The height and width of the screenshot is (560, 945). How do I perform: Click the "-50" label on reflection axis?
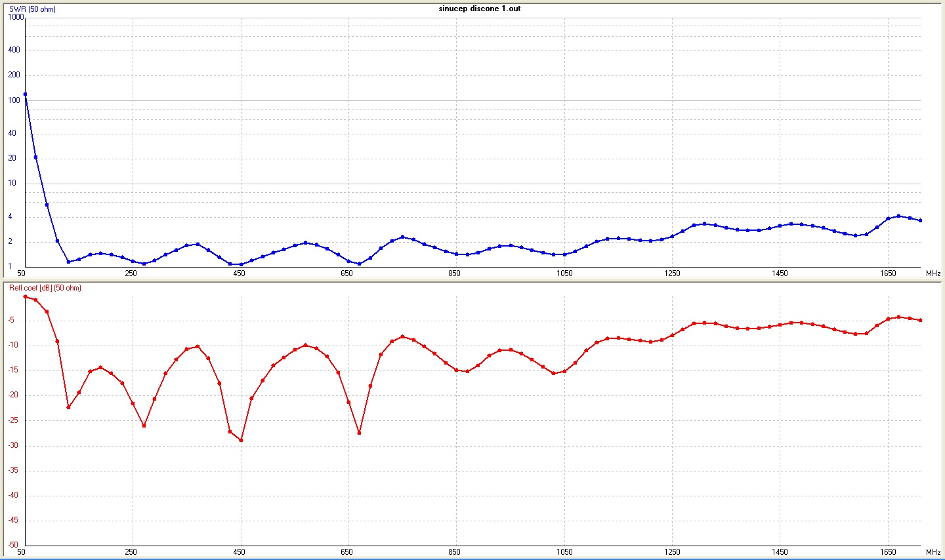[12, 545]
